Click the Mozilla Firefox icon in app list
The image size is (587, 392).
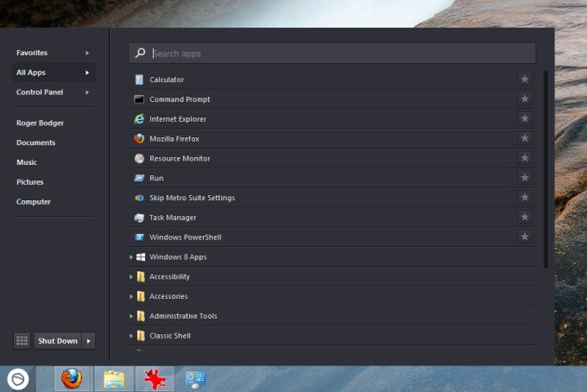tap(139, 138)
